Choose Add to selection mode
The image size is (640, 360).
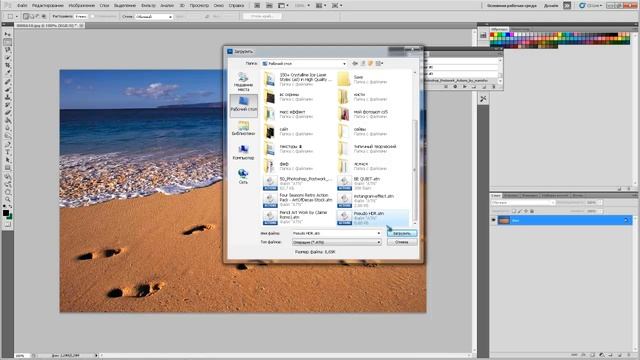tap(32, 16)
